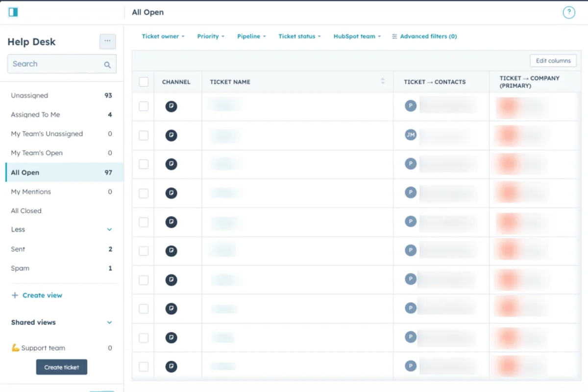Viewport: 588px width, 392px height.
Task: Open the Spam view
Action: [x=20, y=268]
